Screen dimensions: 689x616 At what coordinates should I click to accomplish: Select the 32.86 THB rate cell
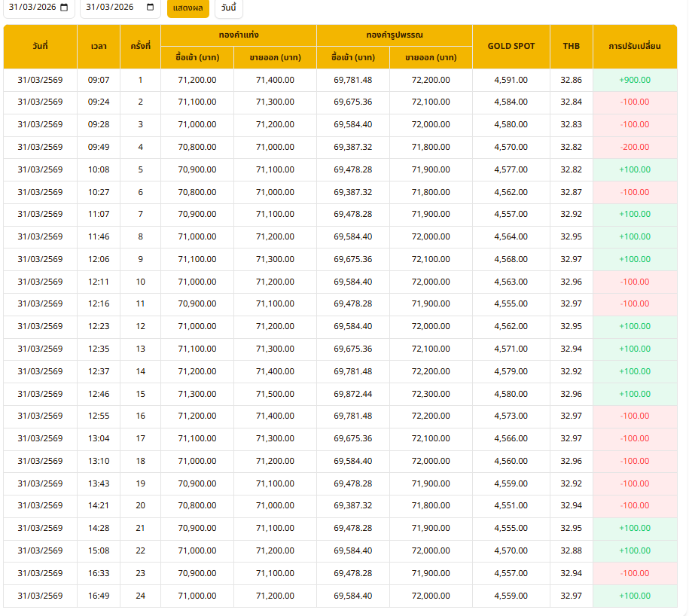click(571, 80)
